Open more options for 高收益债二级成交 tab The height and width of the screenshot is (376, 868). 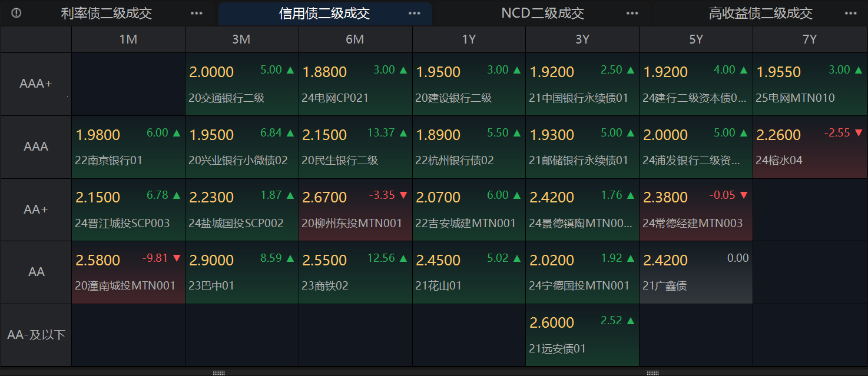pos(850,14)
